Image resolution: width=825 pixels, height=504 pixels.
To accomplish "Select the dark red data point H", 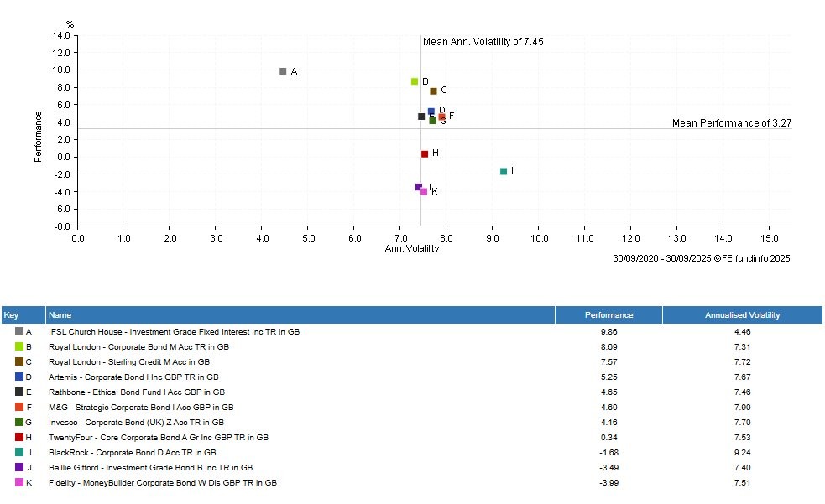I will tap(425, 153).
